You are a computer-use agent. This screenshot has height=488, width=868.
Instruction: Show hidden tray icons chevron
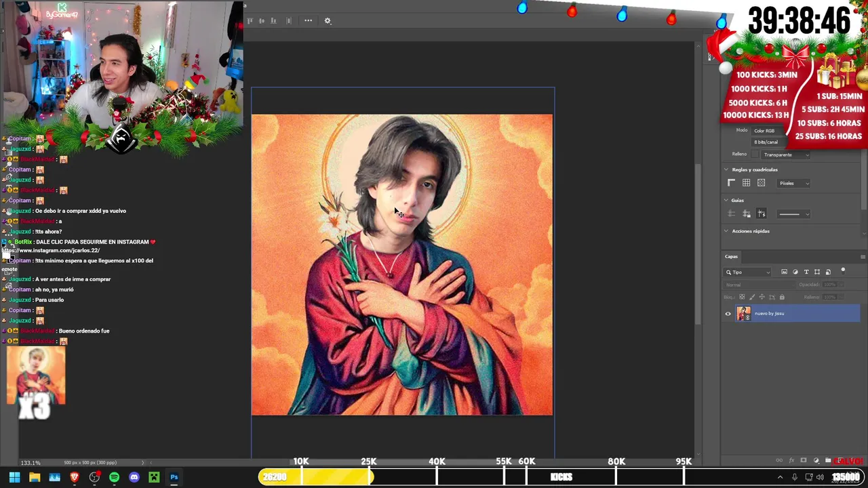click(x=781, y=477)
